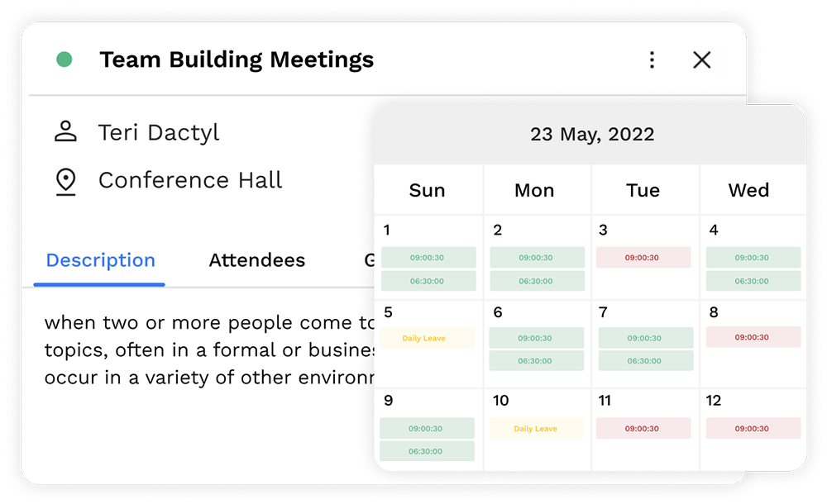Click the Conference Hall location text

click(190, 179)
